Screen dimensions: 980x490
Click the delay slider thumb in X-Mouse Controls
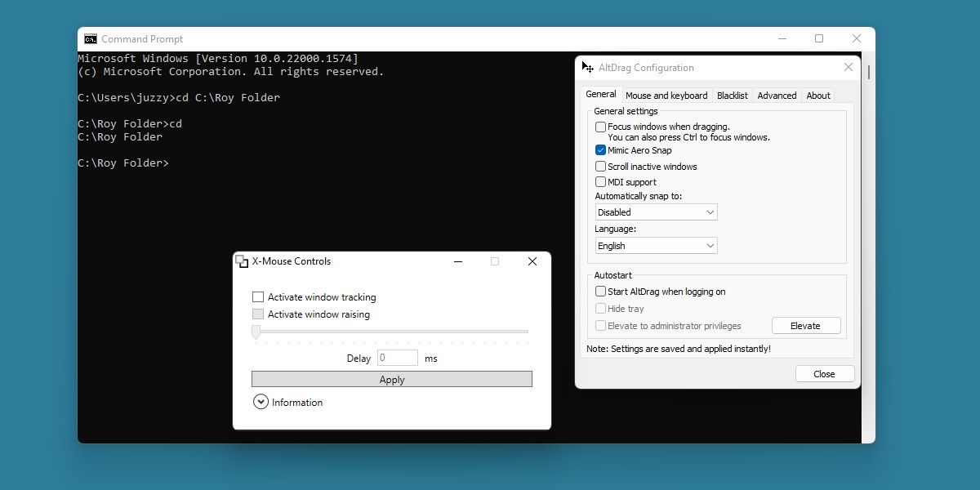256,332
